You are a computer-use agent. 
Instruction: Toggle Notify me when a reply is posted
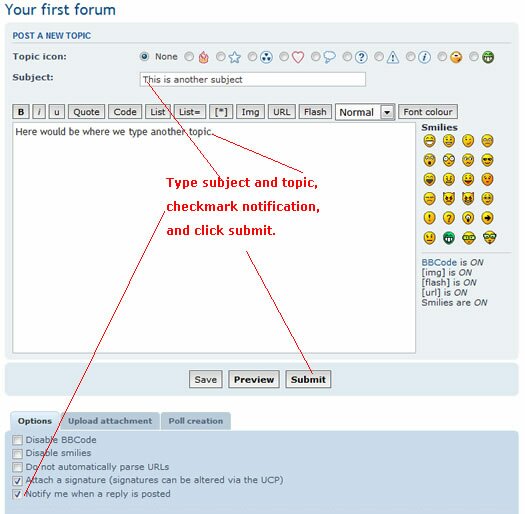pos(17,494)
